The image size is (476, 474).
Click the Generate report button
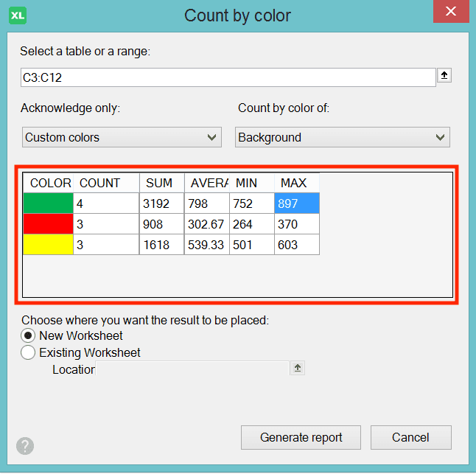click(301, 437)
